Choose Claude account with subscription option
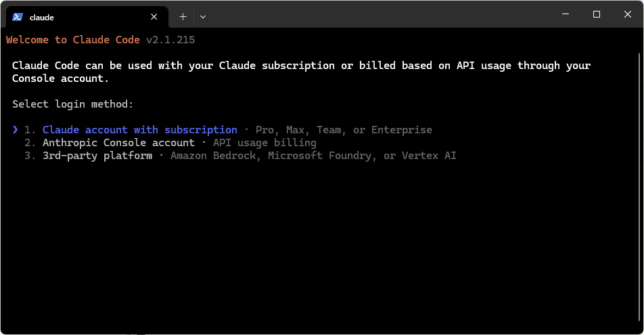Image resolution: width=644 pixels, height=335 pixels. 139,130
